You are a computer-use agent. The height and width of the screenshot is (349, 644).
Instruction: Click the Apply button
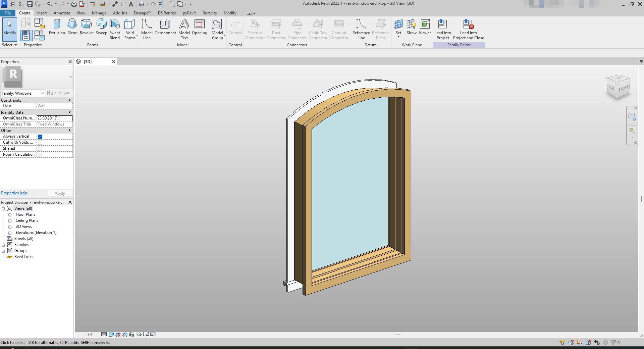[60, 193]
